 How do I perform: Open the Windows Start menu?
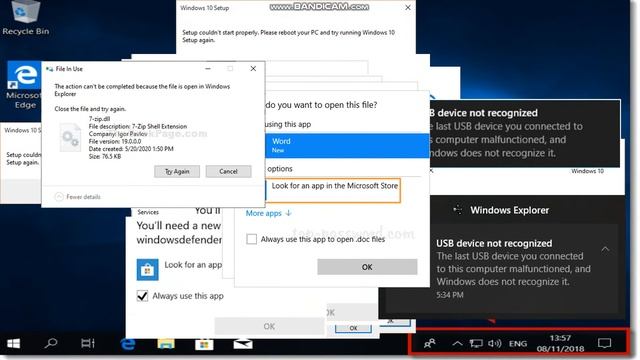coord(13,344)
